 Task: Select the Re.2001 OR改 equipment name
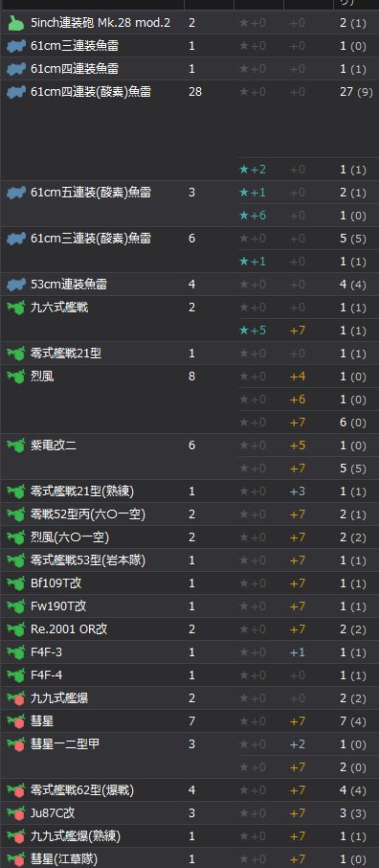coord(69,628)
